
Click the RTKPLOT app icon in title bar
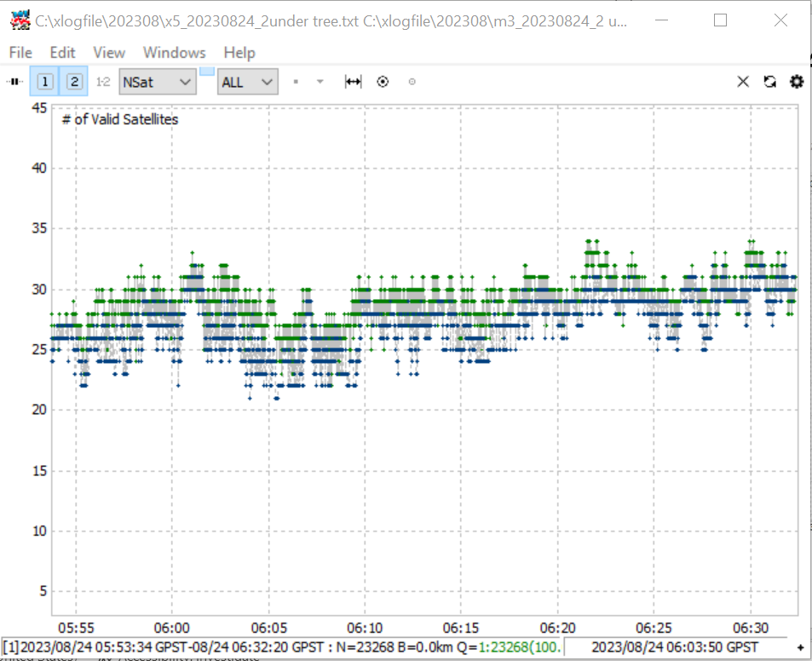point(20,20)
